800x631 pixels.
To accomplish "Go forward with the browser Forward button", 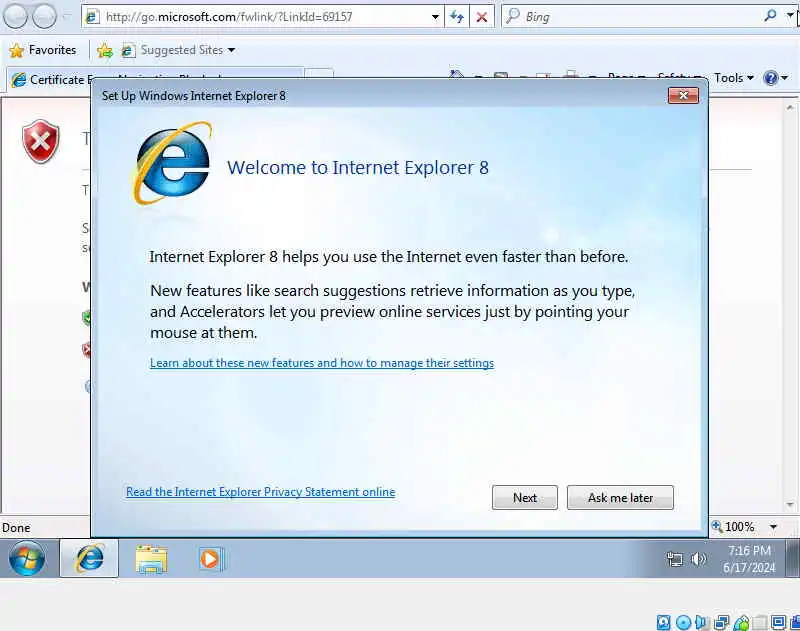I will [x=45, y=16].
